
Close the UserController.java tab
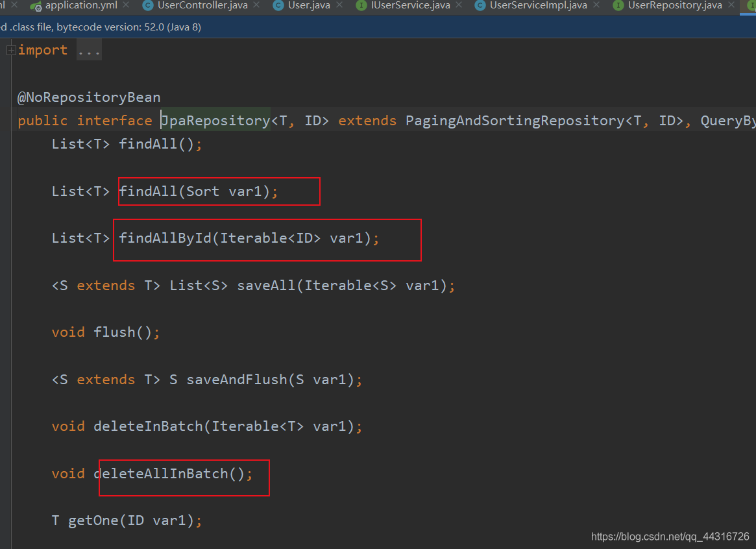256,5
